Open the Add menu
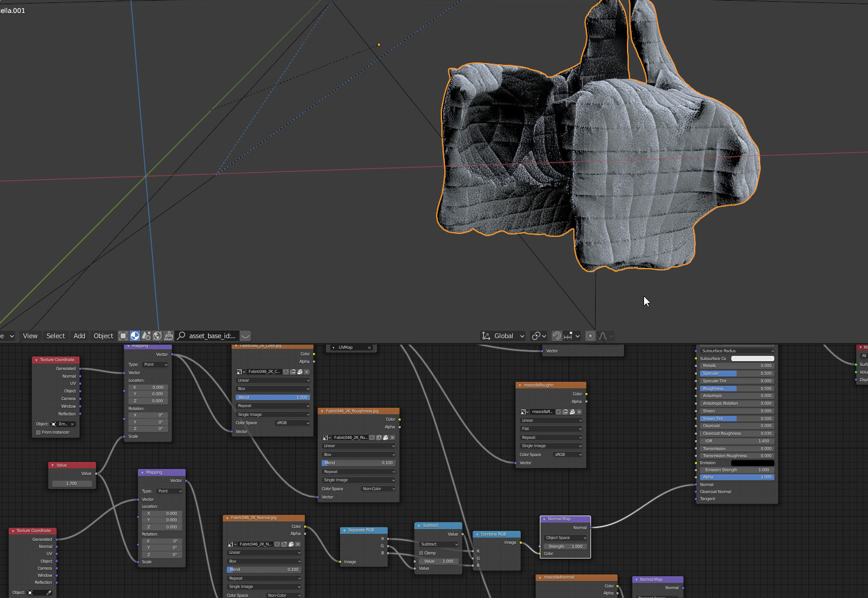The height and width of the screenshot is (598, 868). tap(80, 336)
